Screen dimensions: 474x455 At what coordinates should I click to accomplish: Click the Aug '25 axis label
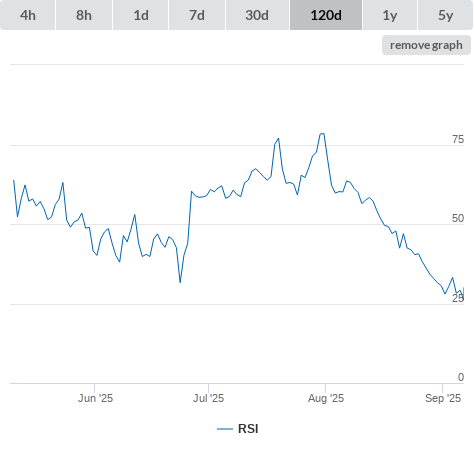pyautogui.click(x=326, y=398)
